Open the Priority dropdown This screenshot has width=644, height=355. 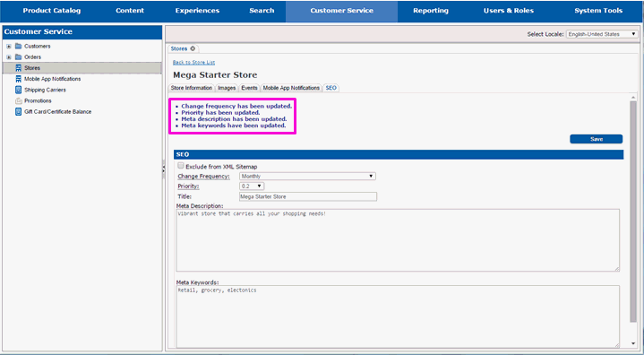pyautogui.click(x=252, y=186)
